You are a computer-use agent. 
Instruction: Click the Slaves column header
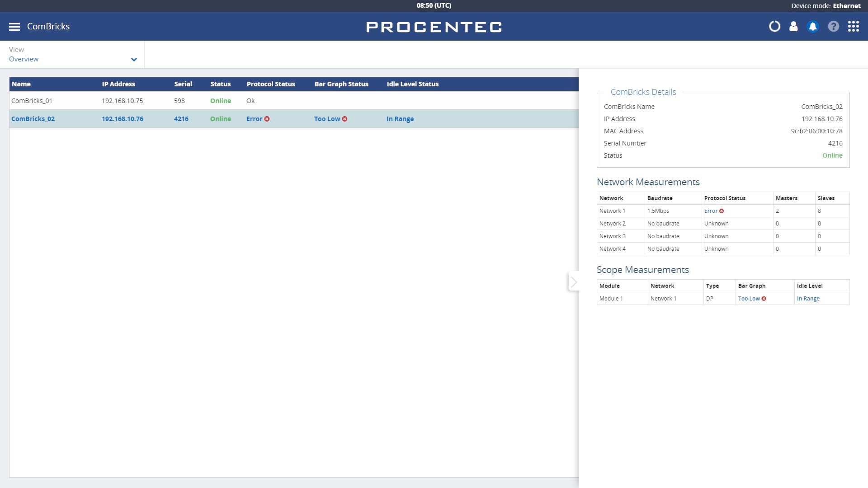point(826,198)
